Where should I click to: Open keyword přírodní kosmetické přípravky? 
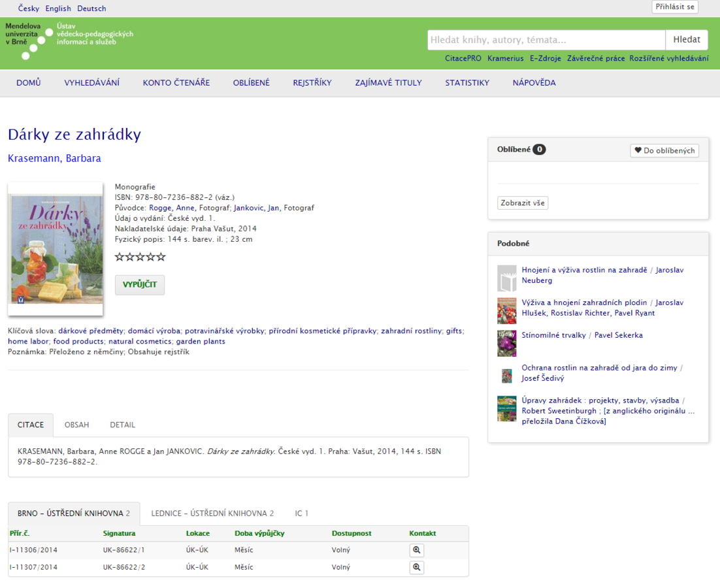(322, 331)
